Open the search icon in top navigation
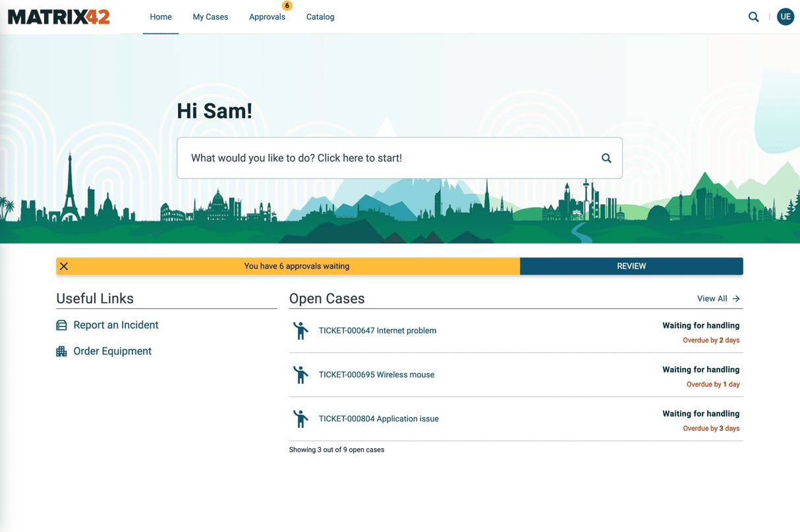Viewport: 800px width, 532px height. click(753, 17)
